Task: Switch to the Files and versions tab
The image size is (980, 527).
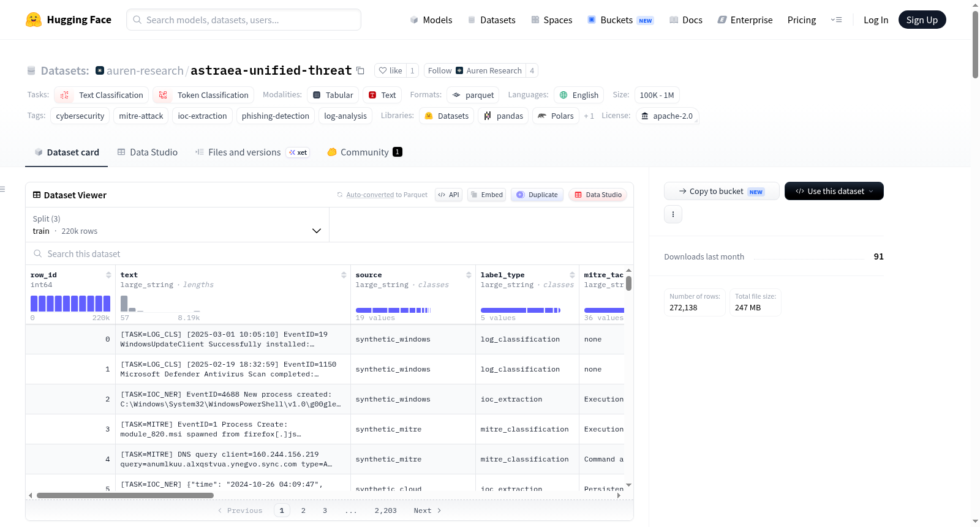Action: (252, 152)
